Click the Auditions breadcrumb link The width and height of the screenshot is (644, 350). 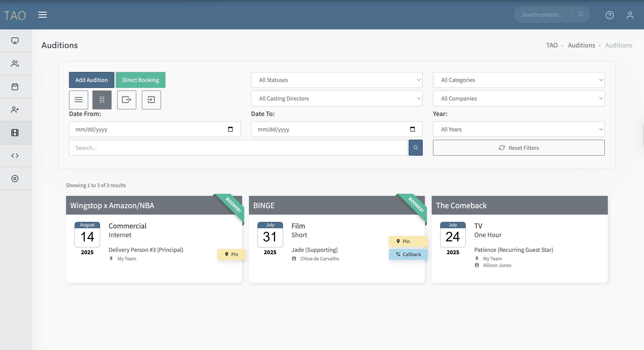pyautogui.click(x=581, y=45)
